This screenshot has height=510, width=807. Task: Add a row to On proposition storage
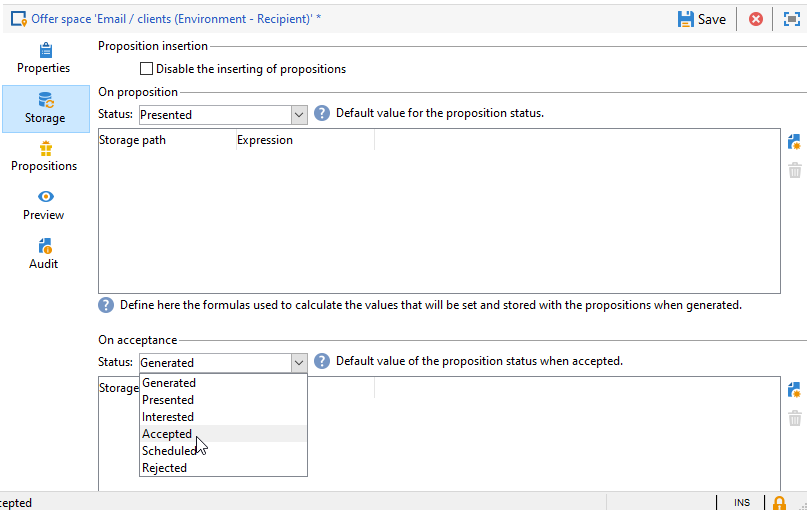(x=794, y=142)
